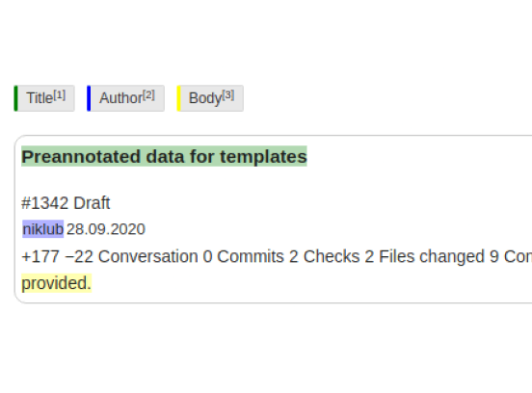
Task: Click the '+177 −22' diff stats text
Action: click(57, 256)
